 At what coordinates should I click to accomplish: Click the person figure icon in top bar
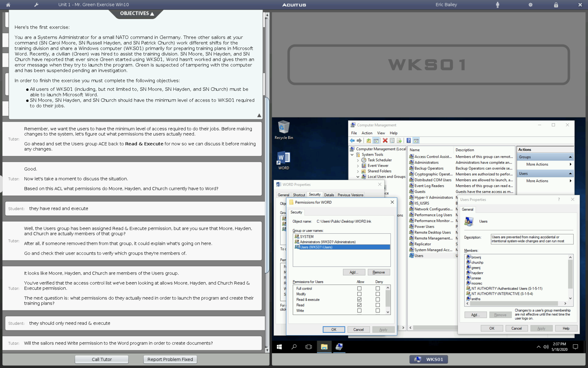point(497,5)
